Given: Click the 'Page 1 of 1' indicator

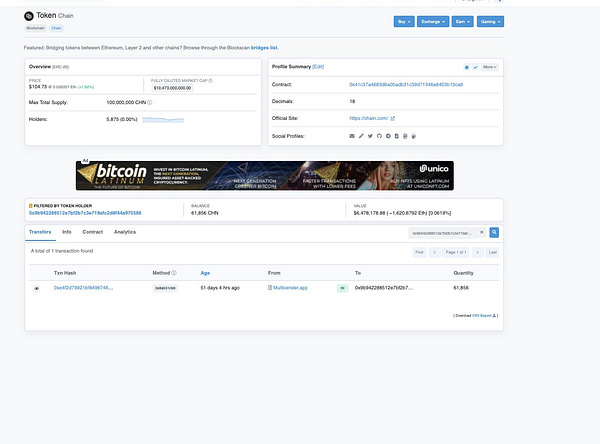Looking at the screenshot, I should point(456,252).
